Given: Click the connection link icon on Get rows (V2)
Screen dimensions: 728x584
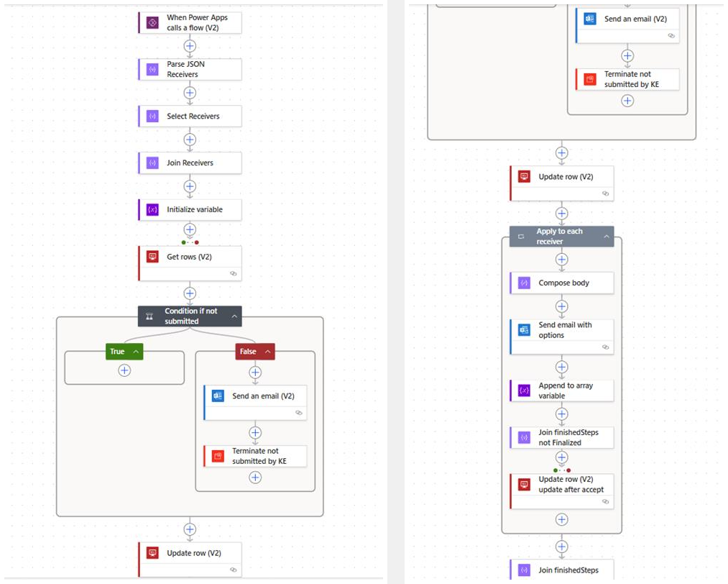Looking at the screenshot, I should coord(233,274).
